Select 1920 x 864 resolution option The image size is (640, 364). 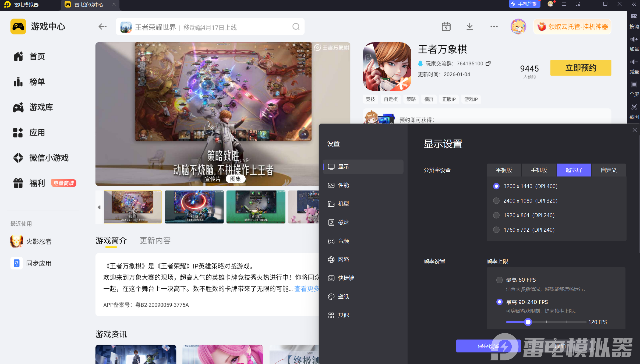coord(496,215)
